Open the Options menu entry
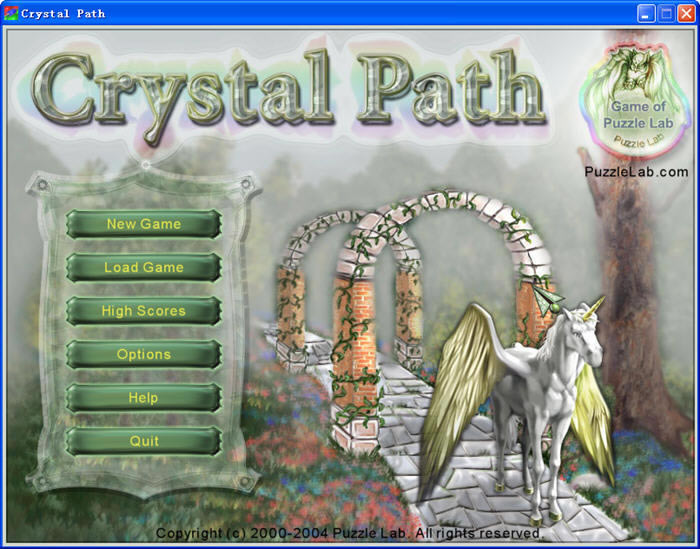Screen dimensions: 700x549 coord(143,355)
